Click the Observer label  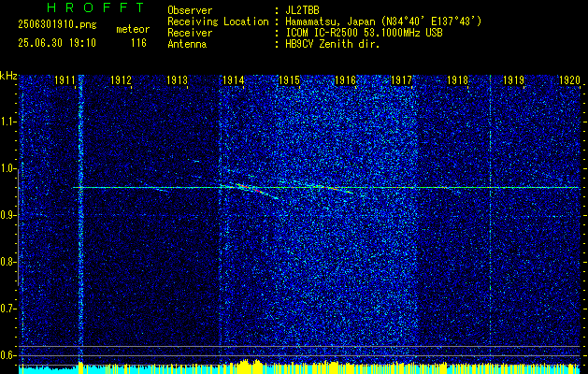pyautogui.click(x=190, y=10)
